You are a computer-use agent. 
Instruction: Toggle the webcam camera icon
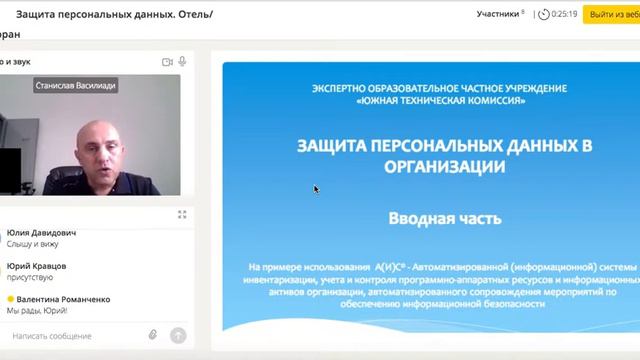[167, 62]
